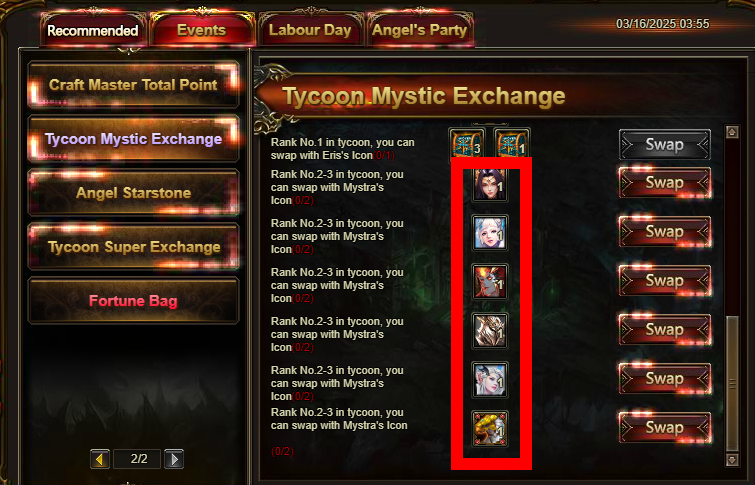Click the red demon with flames icon

pos(489,282)
